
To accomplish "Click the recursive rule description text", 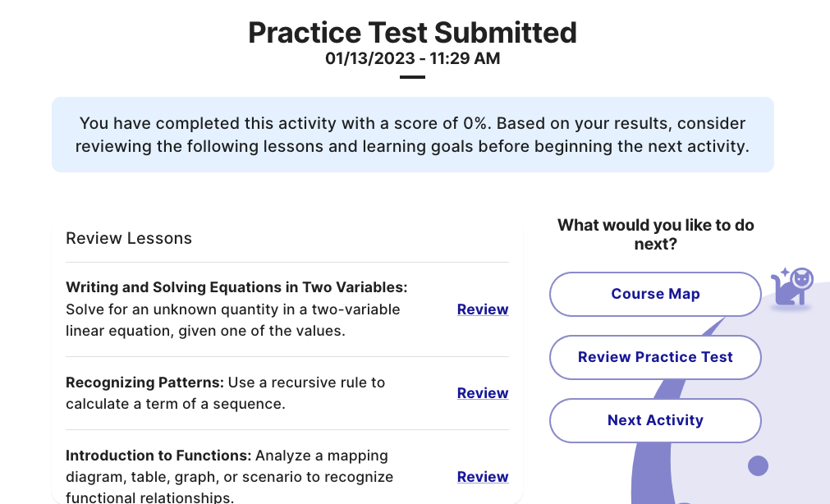I will [x=226, y=393].
